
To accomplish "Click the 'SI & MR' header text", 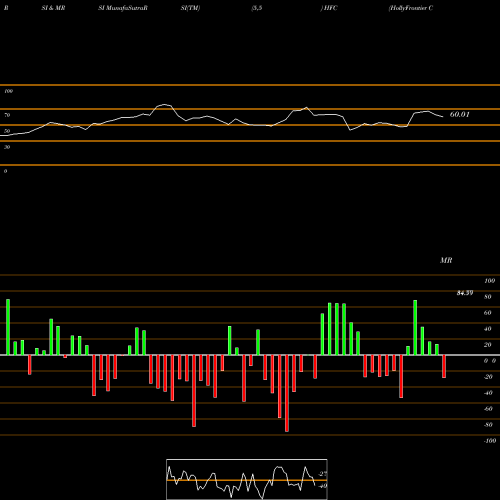I will (x=53, y=8).
